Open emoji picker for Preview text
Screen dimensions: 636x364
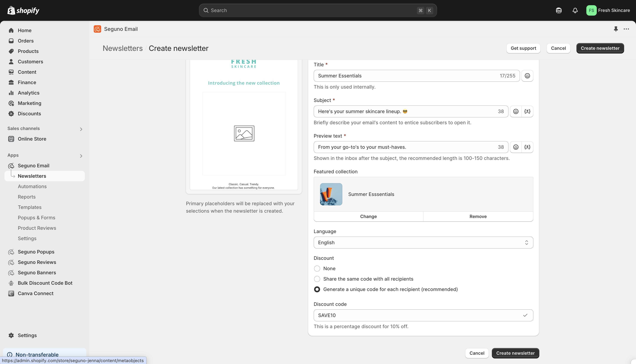[x=516, y=147]
